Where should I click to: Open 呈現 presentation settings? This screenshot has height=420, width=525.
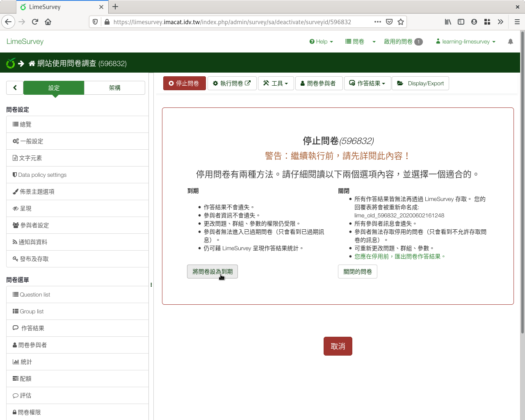[x=78, y=208]
